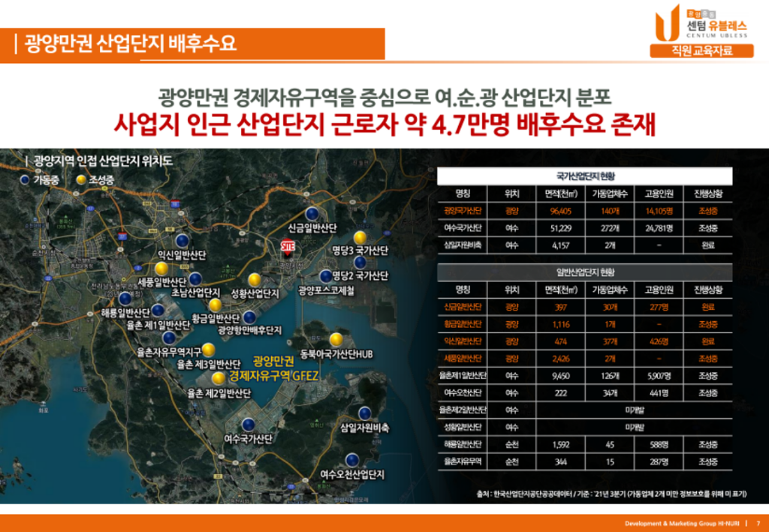Click the yellow 조성중 legend dot
This screenshot has width=769, height=532.
(x=82, y=179)
